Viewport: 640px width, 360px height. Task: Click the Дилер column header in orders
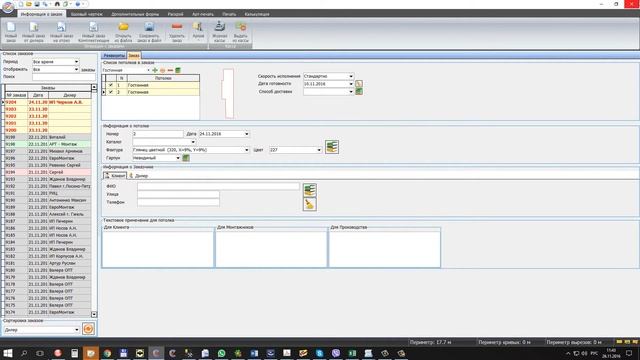70,95
